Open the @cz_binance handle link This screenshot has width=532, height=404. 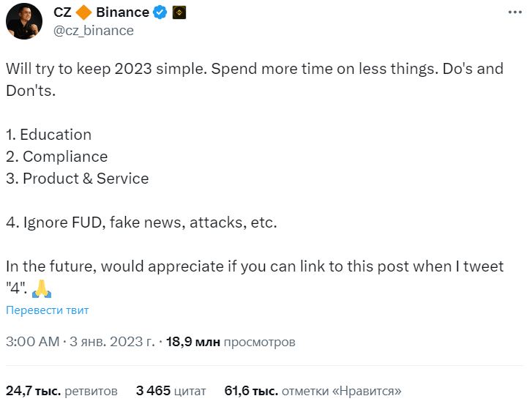point(94,31)
